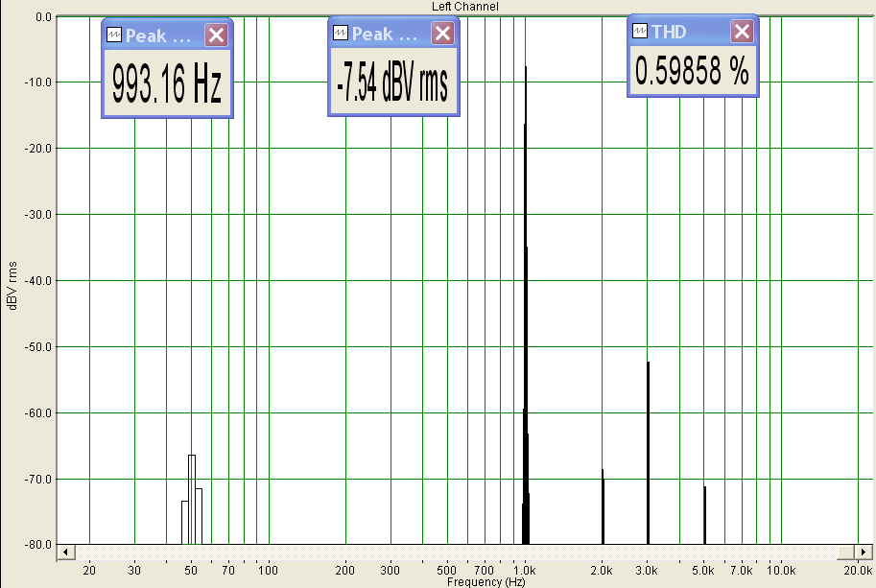Click the scrollbar's left arrow button
The image size is (876, 588).
pos(66,553)
